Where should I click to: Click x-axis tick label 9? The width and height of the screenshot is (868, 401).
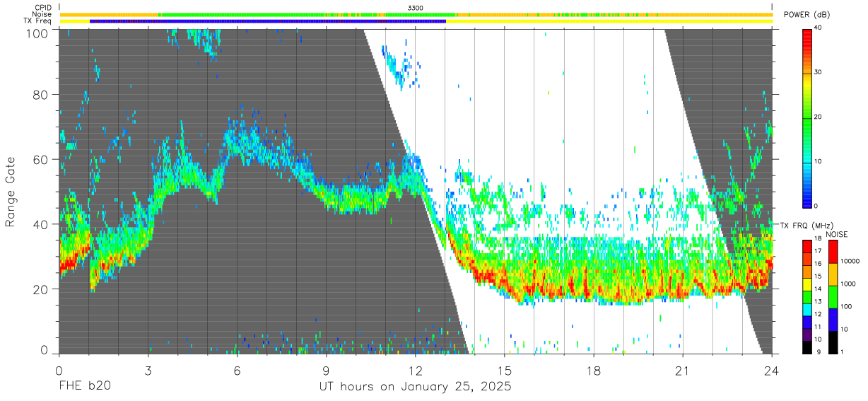(x=327, y=370)
